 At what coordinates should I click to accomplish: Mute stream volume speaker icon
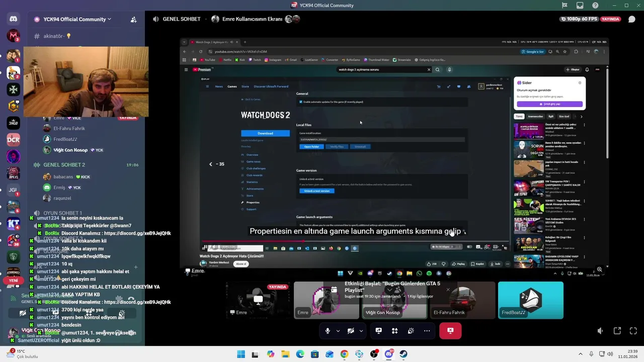point(600,331)
